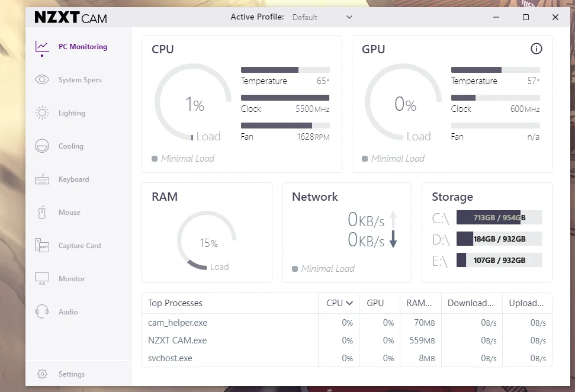575x392 pixels.
Task: Open System Specs eye icon
Action: pos(42,80)
